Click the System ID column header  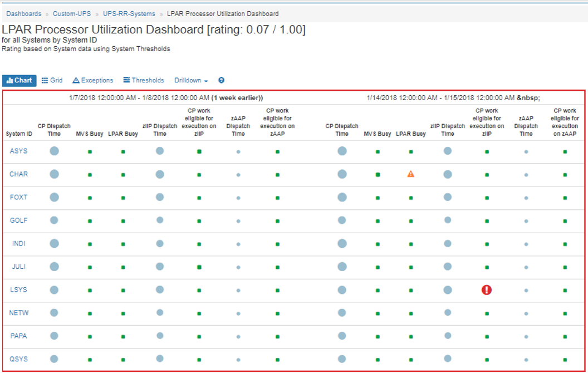coord(19,134)
